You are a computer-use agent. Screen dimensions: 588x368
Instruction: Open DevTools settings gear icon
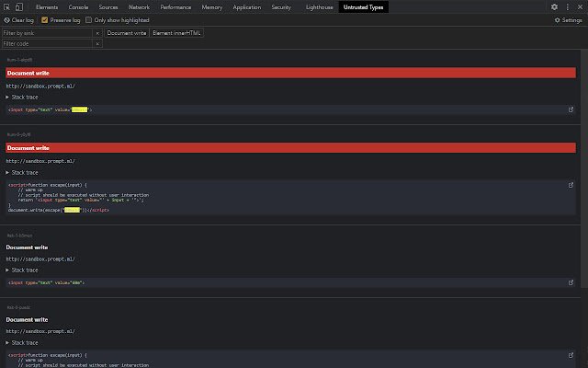(x=554, y=6)
